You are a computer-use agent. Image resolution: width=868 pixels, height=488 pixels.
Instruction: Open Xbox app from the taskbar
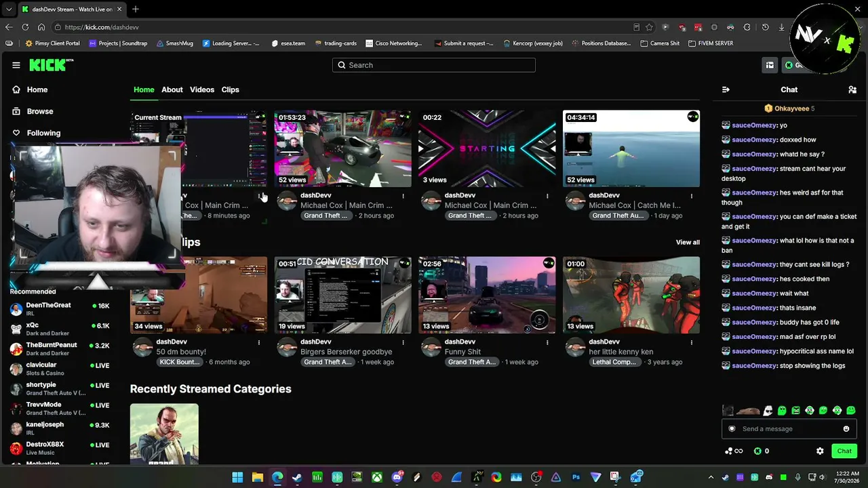(376, 477)
